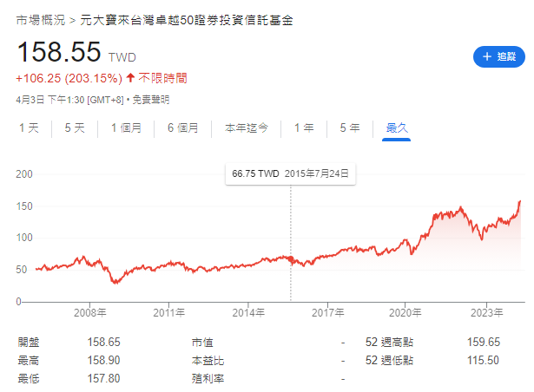Click the 52 週低點 value 115.50
The height and width of the screenshot is (392, 534).
coord(483,361)
